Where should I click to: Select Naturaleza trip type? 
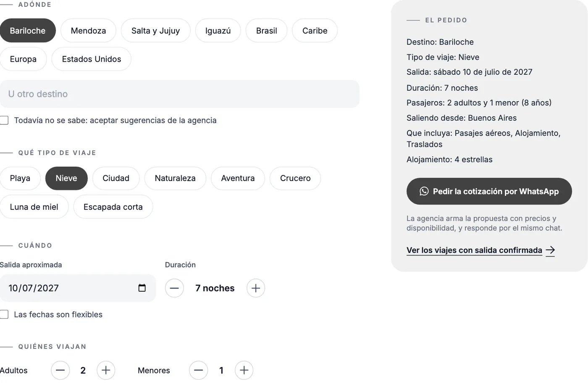pyautogui.click(x=175, y=178)
